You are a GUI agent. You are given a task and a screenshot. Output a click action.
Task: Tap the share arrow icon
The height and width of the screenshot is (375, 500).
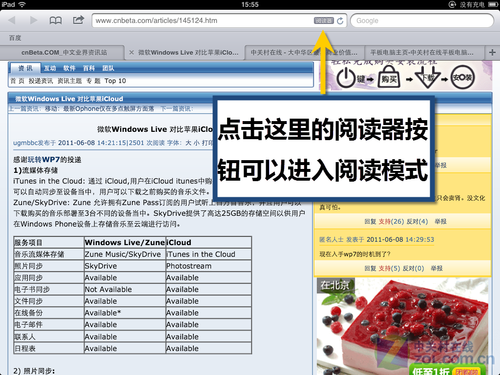(78, 20)
